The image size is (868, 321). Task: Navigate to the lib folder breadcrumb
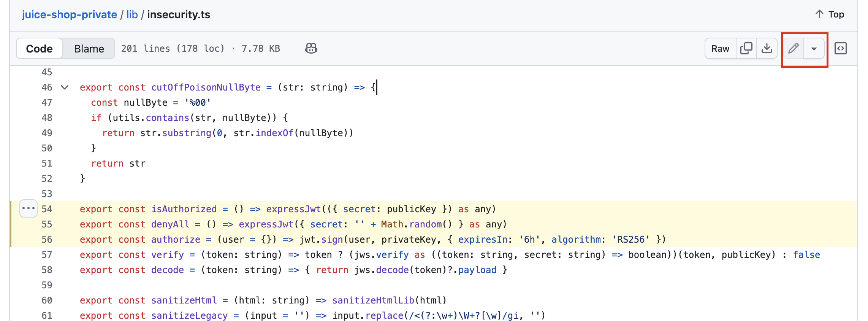(x=132, y=14)
